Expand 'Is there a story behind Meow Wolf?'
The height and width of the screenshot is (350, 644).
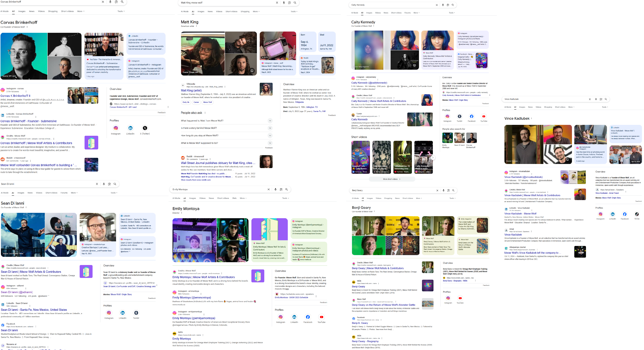(x=226, y=128)
